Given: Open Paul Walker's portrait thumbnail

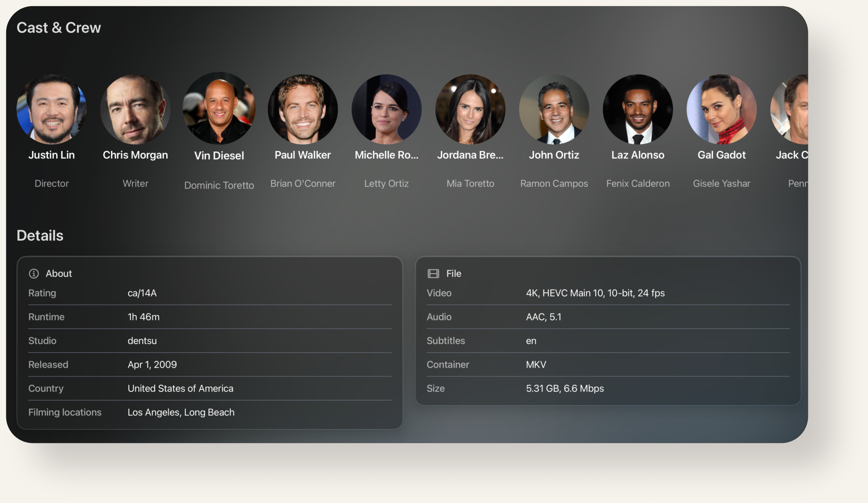Looking at the screenshot, I should click(303, 109).
